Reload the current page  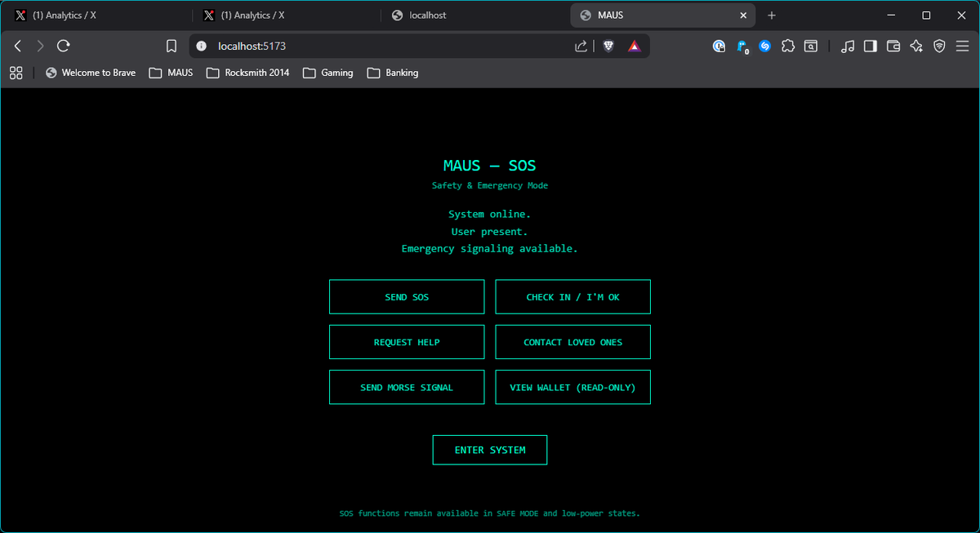64,47
